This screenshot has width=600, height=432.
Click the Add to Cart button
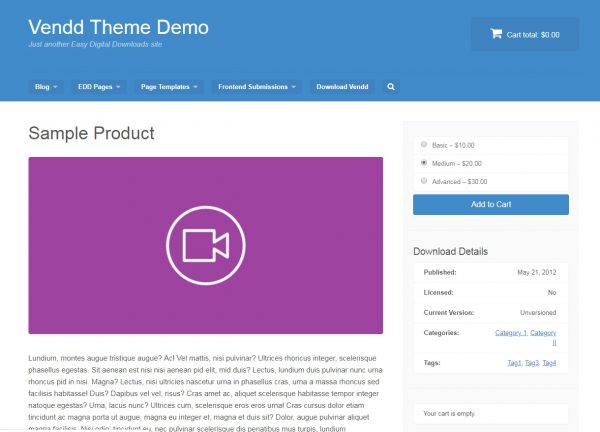[x=491, y=204]
